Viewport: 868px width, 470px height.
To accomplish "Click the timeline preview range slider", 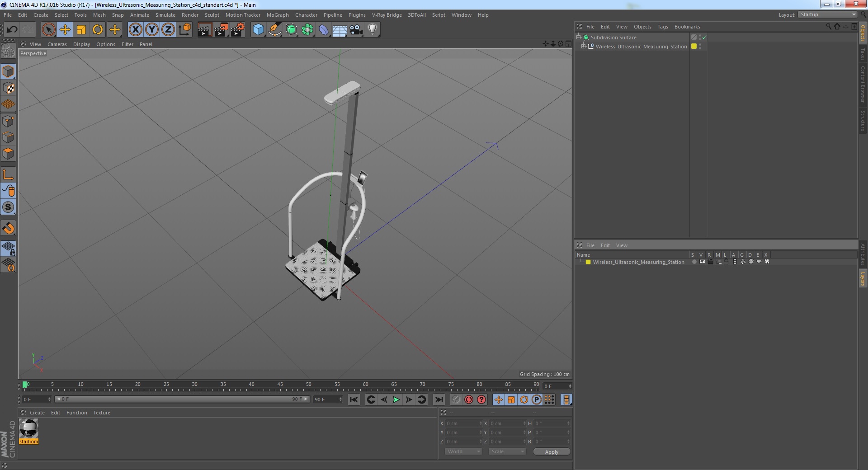I will pyautogui.click(x=182, y=399).
